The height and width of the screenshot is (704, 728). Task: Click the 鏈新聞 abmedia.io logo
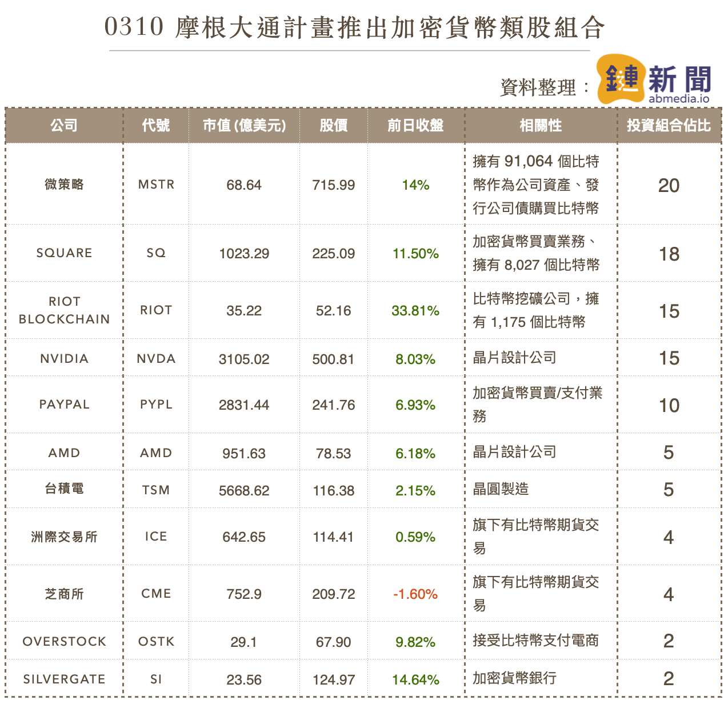pos(654,79)
